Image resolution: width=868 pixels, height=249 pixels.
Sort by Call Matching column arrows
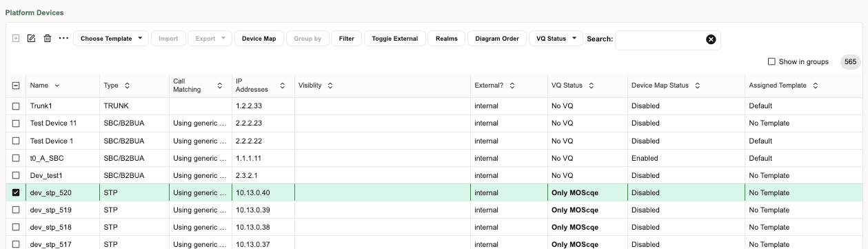pos(219,86)
